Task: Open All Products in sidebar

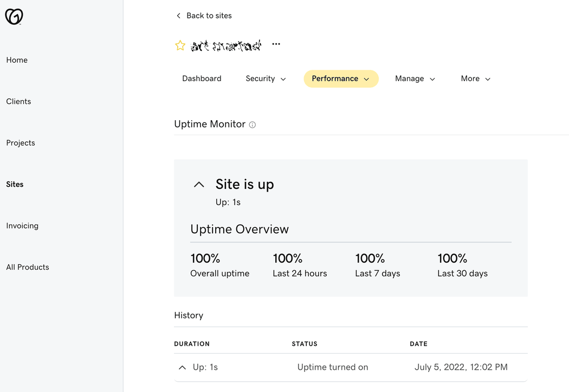Action: pyautogui.click(x=28, y=267)
